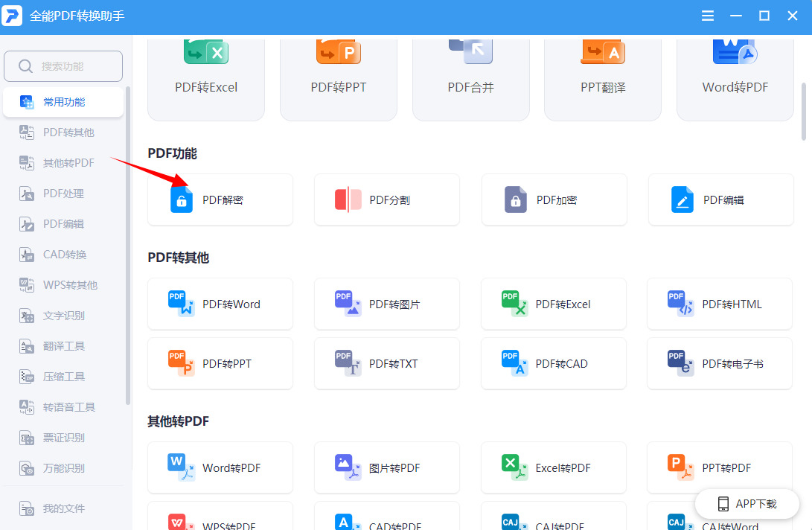The image size is (812, 530).
Task: Click the PDF转CAD label text
Action: [x=561, y=364]
